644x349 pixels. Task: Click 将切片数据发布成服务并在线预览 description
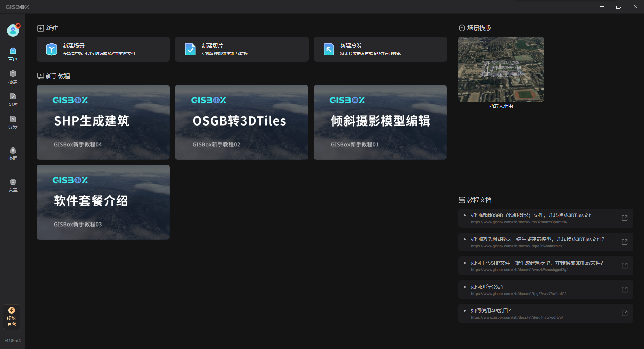coord(371,54)
